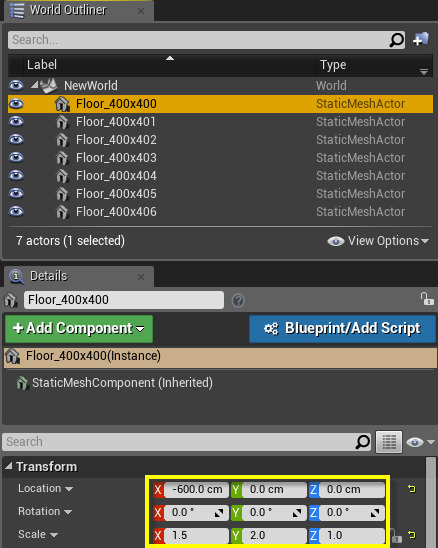The image size is (438, 548).
Task: Click the actor name field Floor_400x400
Action: coord(124,300)
